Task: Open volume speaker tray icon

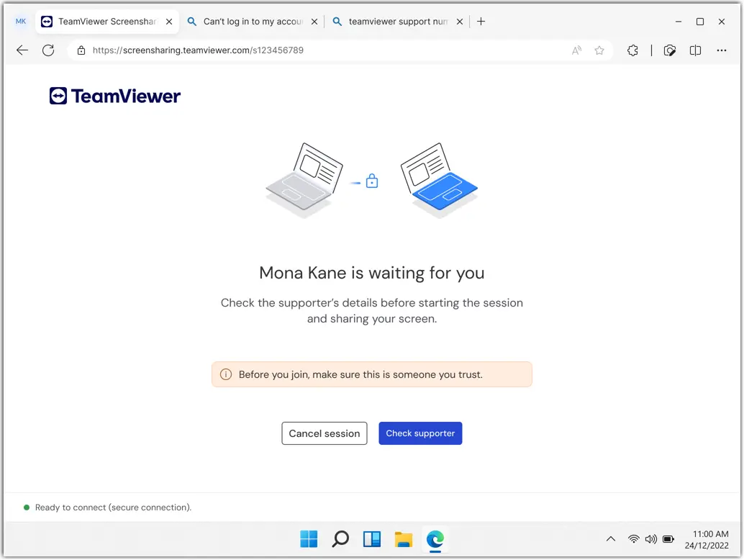Action: pyautogui.click(x=651, y=538)
